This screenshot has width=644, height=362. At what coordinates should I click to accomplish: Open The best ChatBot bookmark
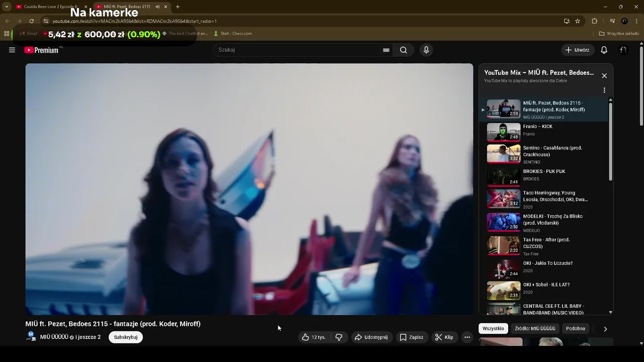click(185, 34)
